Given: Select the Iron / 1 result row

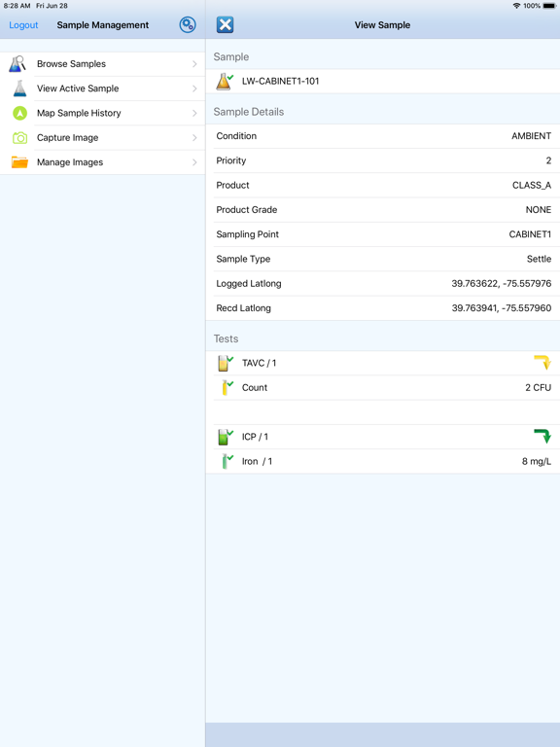Looking at the screenshot, I should pyautogui.click(x=383, y=461).
